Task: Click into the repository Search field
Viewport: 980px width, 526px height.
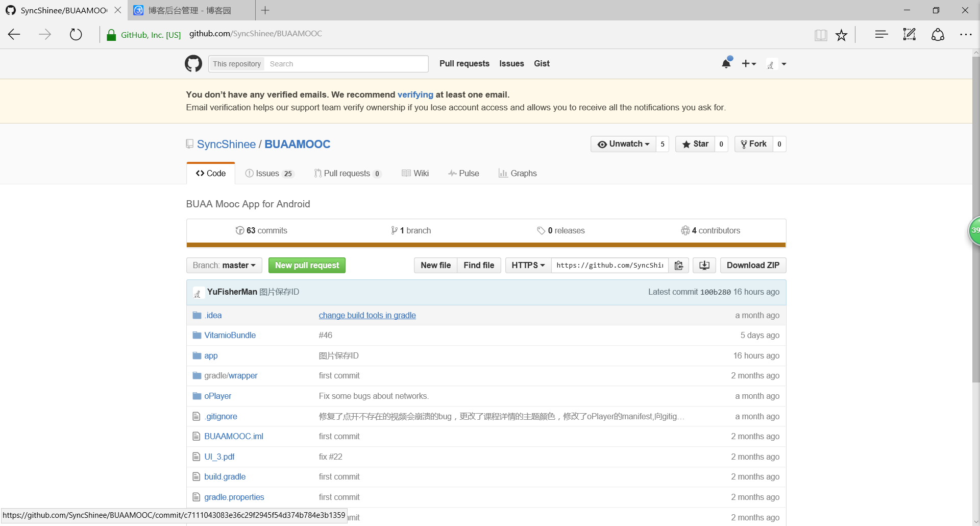Action: 347,64
